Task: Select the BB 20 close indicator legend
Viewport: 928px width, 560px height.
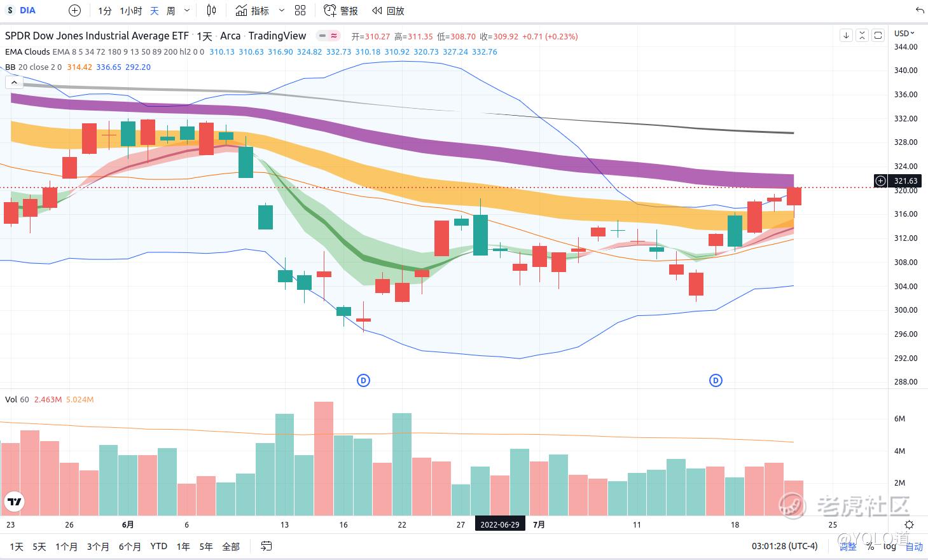Action: coord(34,67)
